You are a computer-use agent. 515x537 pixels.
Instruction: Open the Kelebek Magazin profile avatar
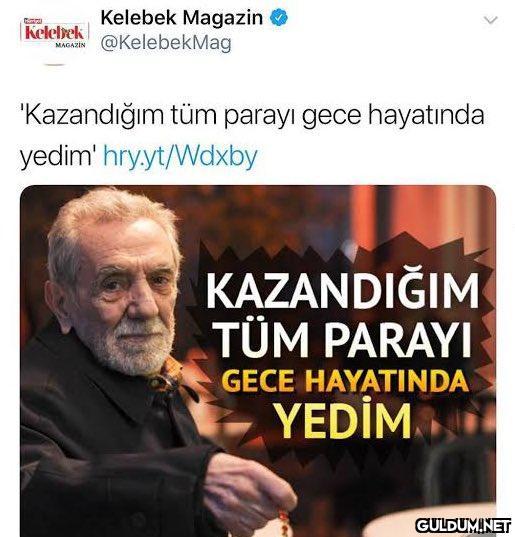55,33
